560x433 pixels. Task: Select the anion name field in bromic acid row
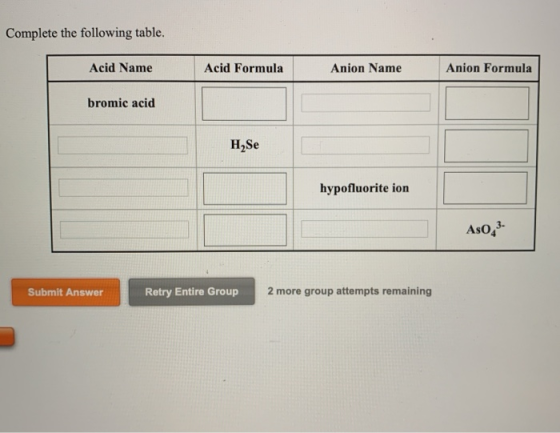coord(366,103)
